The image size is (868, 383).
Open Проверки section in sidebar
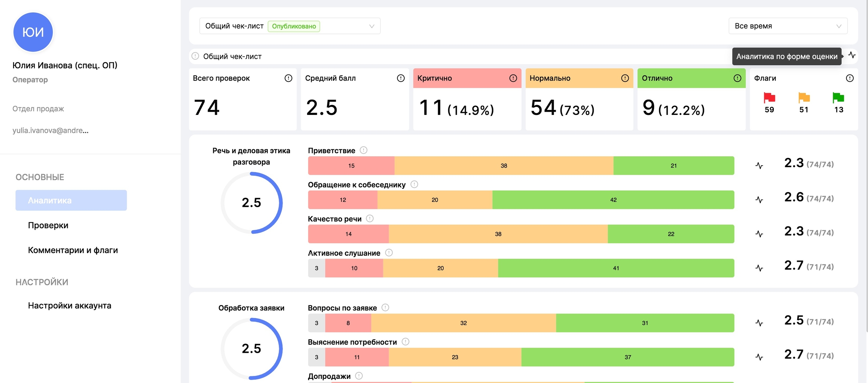48,225
